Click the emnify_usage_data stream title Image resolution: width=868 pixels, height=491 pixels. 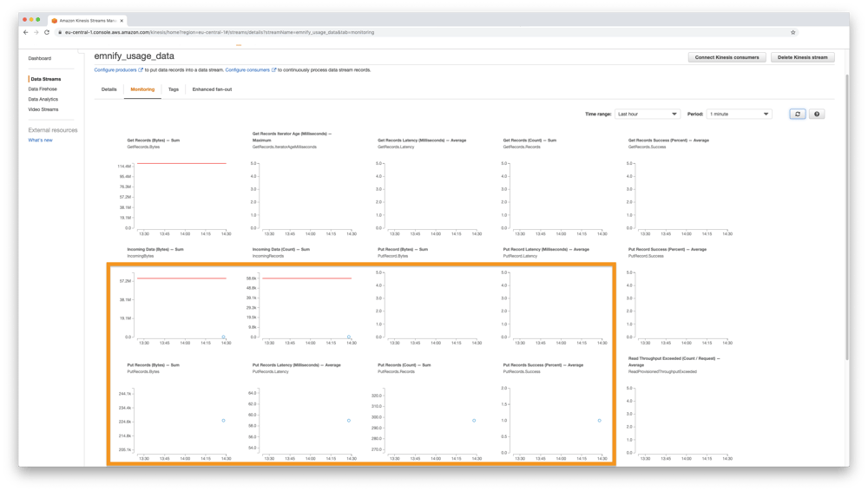(x=134, y=56)
